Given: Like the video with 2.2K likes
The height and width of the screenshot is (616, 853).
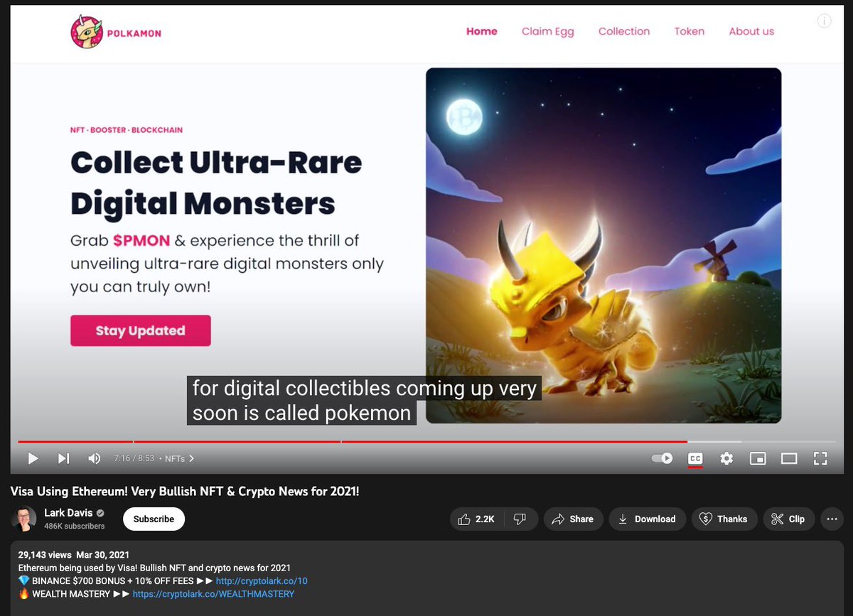Looking at the screenshot, I should point(477,519).
